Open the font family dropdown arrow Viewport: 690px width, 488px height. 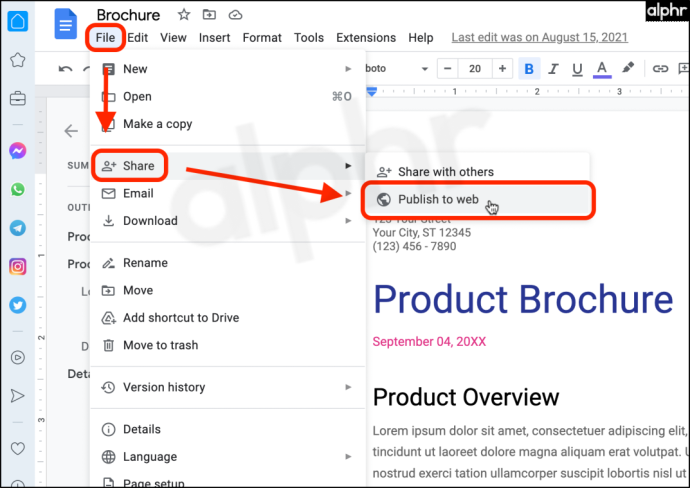click(x=425, y=69)
